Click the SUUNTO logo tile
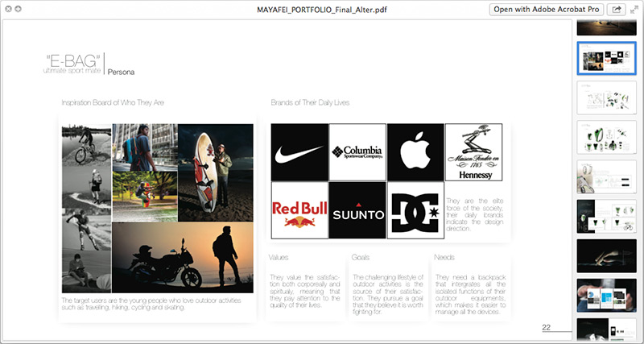644x344 pixels. point(357,210)
